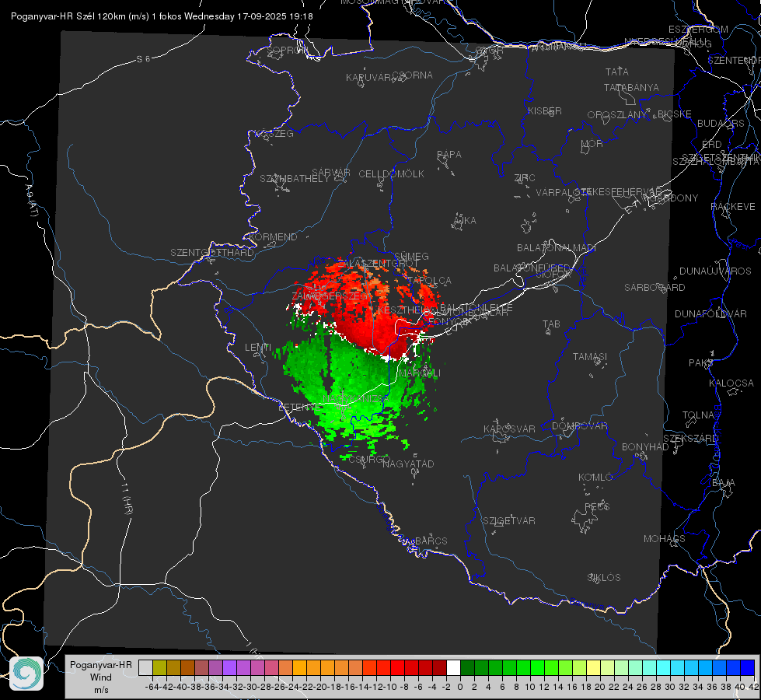Click the SZIGETVÁR city label
Screen dimensions: 761x700
point(508,521)
